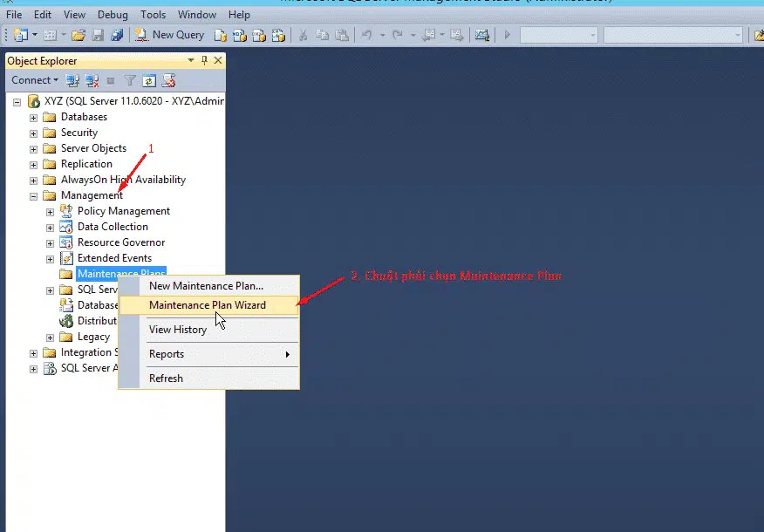
Task: Click Connect Object Explorer icon
Action: [x=72, y=80]
